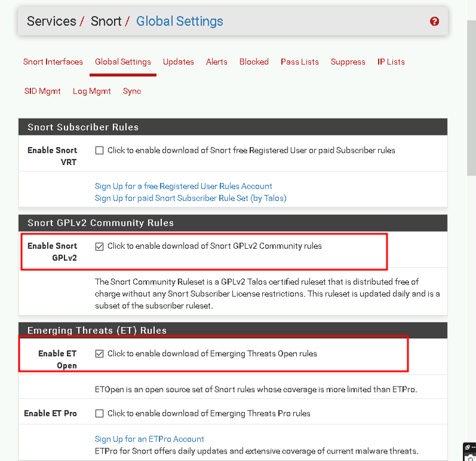Open the SID Mgmt tab
The image size is (476, 461).
click(x=43, y=91)
